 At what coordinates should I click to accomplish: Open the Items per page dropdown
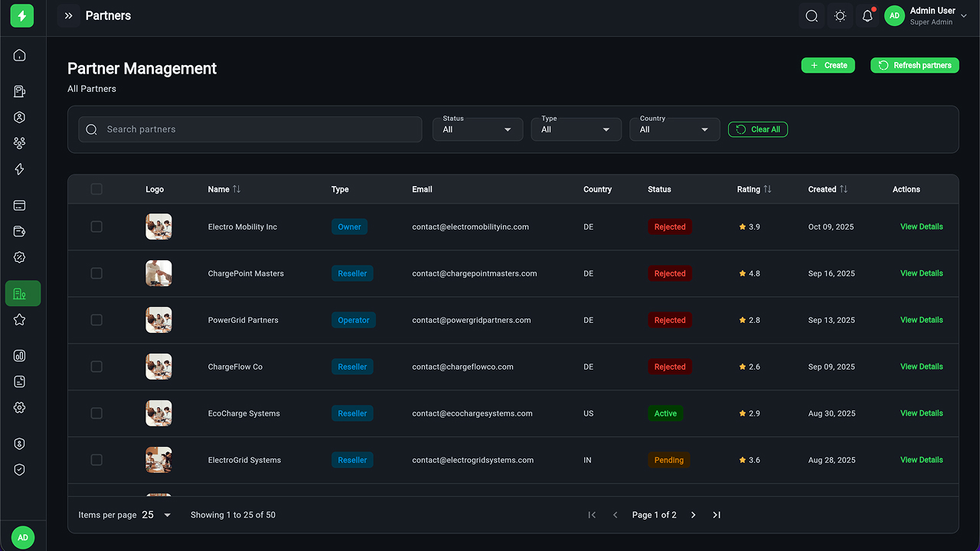(157, 515)
